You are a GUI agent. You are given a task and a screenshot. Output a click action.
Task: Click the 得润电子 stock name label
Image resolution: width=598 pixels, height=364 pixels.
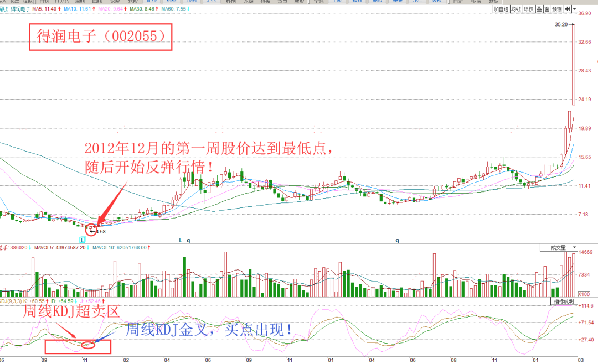pyautogui.click(x=20, y=9)
